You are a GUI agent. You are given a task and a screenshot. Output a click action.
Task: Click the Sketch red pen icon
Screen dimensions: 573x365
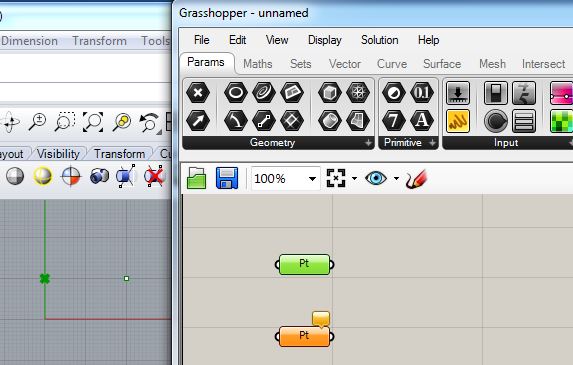(x=416, y=179)
